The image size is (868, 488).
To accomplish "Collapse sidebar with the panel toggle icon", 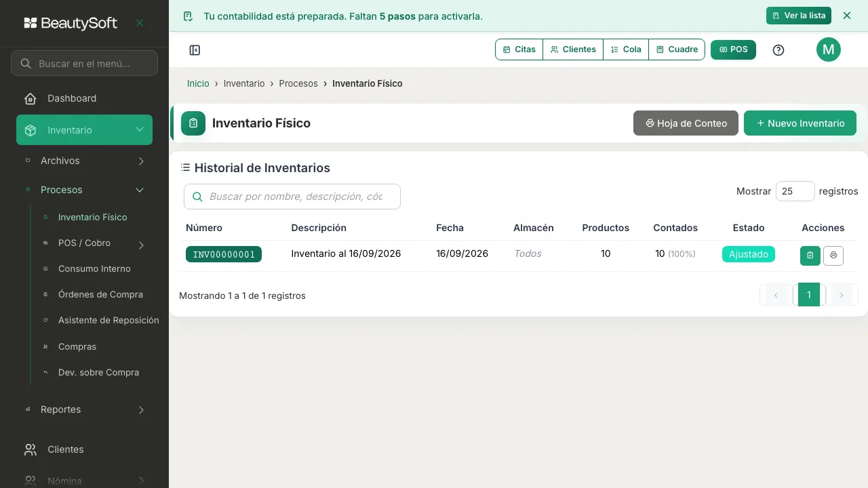I will (x=195, y=50).
